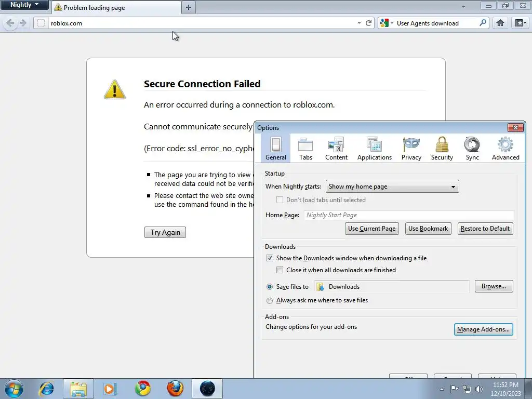Switch to the Tabs options panel
This screenshot has width=532, height=399.
pos(305,148)
